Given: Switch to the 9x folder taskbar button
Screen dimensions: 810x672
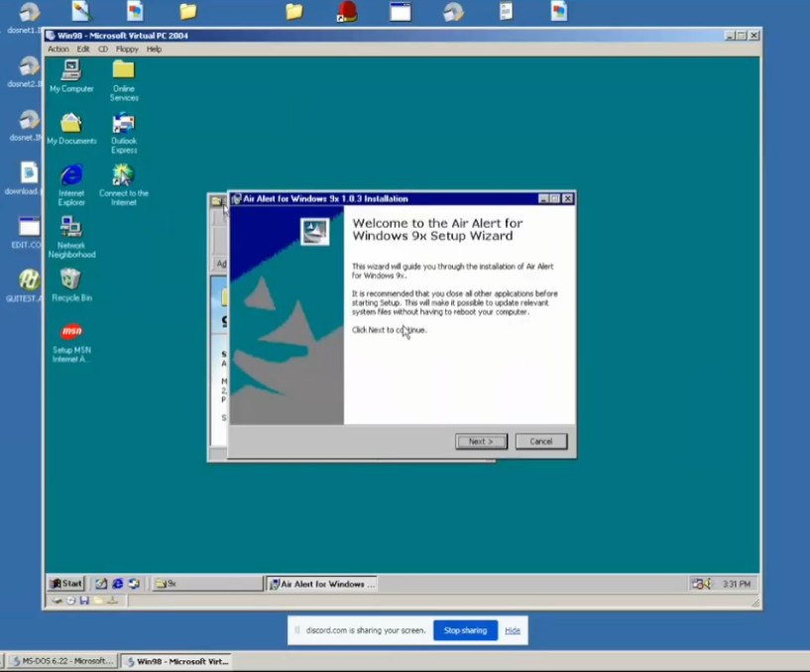Looking at the screenshot, I should [207, 584].
